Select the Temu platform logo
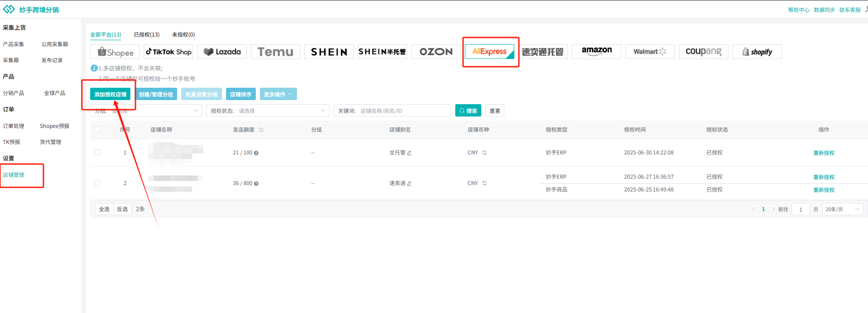This screenshot has height=313, width=868. [275, 52]
